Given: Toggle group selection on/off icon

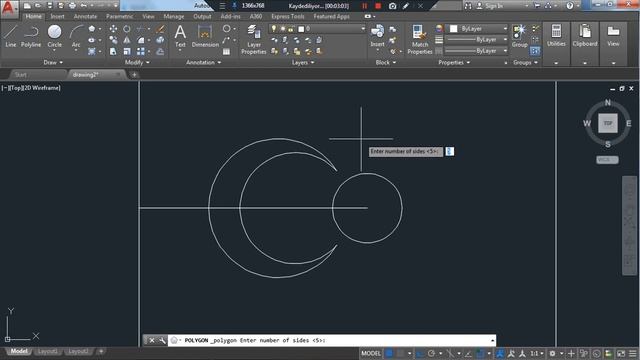Looking at the screenshot, I should point(535,51).
